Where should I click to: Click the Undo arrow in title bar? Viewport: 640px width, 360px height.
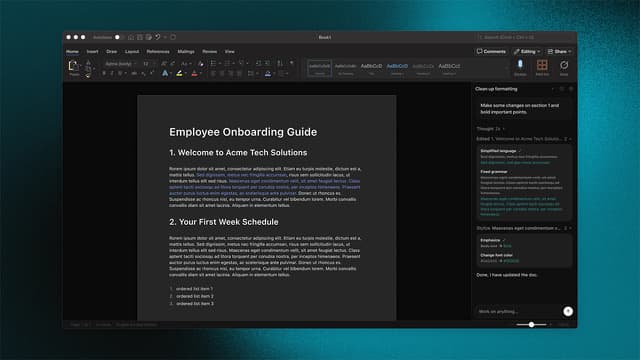pyautogui.click(x=158, y=37)
